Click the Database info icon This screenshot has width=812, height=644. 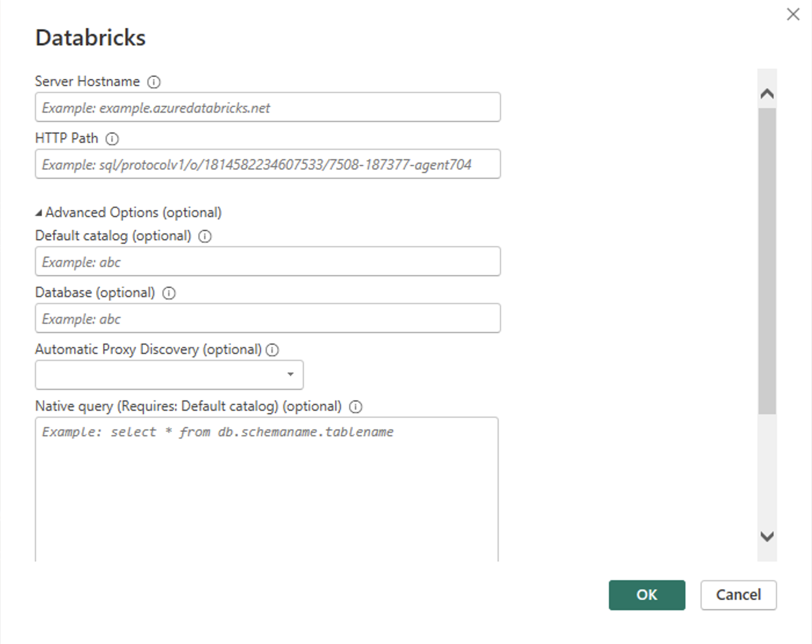click(x=168, y=294)
